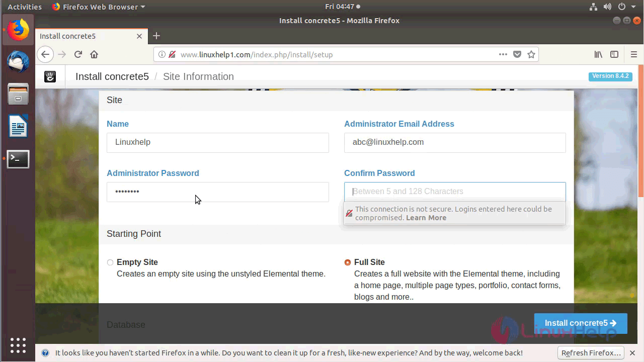This screenshot has width=644, height=362.
Task: Open LibreOffice Writer from the dock
Action: click(19, 126)
